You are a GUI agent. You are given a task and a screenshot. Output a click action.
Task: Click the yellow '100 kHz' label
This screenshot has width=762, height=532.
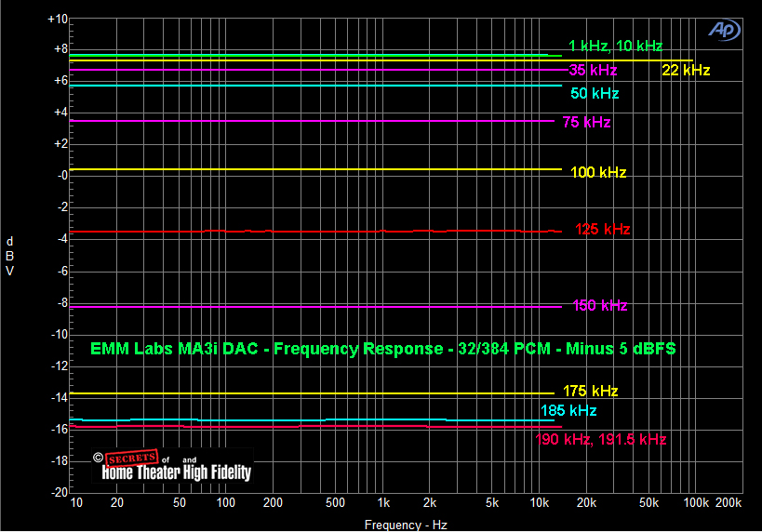(598, 172)
